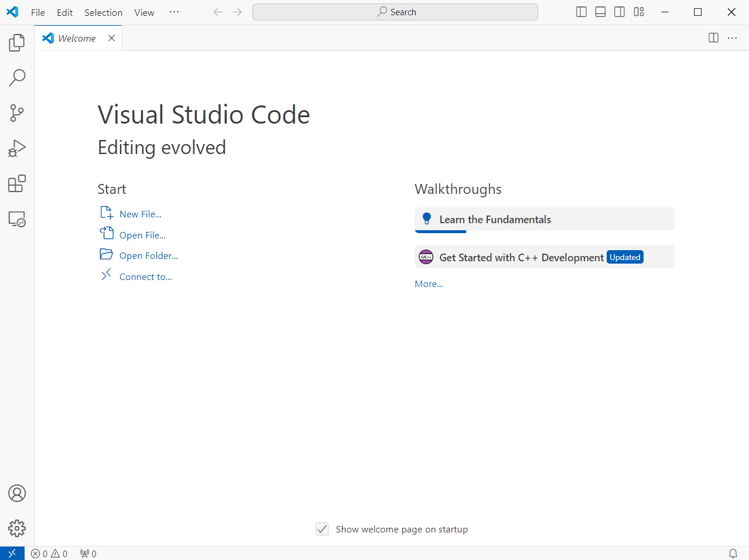The width and height of the screenshot is (749, 560).
Task: Toggle Panel layout icon
Action: [600, 12]
